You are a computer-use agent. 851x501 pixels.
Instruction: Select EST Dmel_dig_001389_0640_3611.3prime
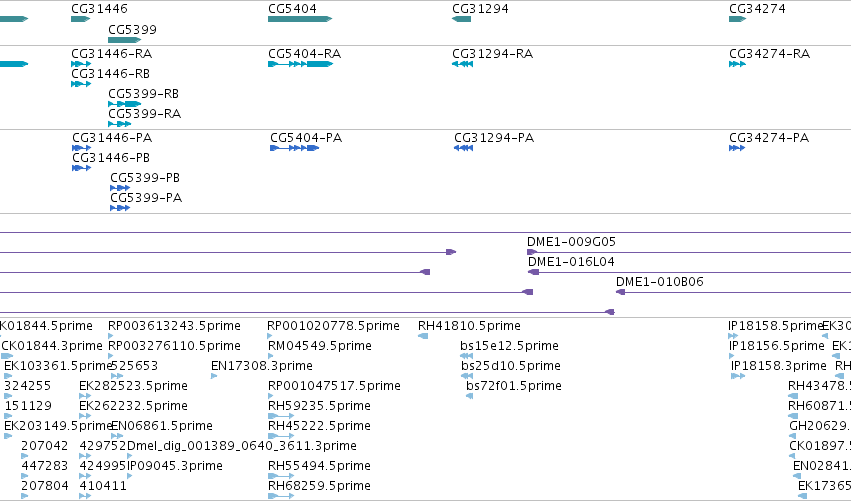click(x=242, y=446)
